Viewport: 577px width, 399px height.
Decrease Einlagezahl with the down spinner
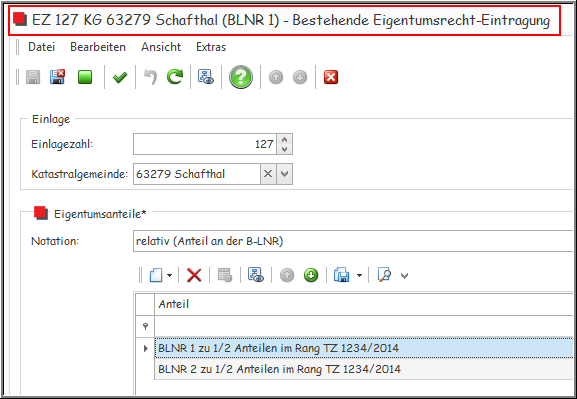pos(284,149)
